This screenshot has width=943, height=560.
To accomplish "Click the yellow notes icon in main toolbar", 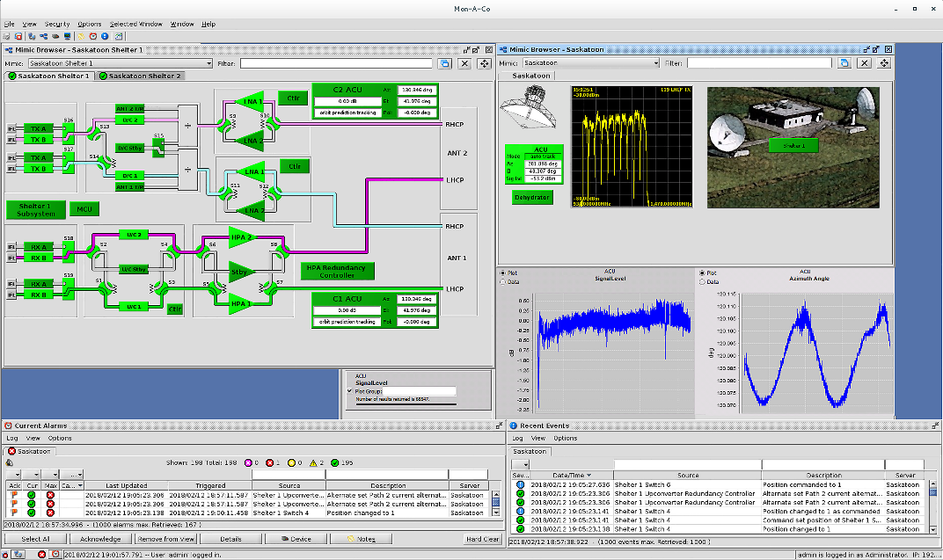I will [81, 36].
